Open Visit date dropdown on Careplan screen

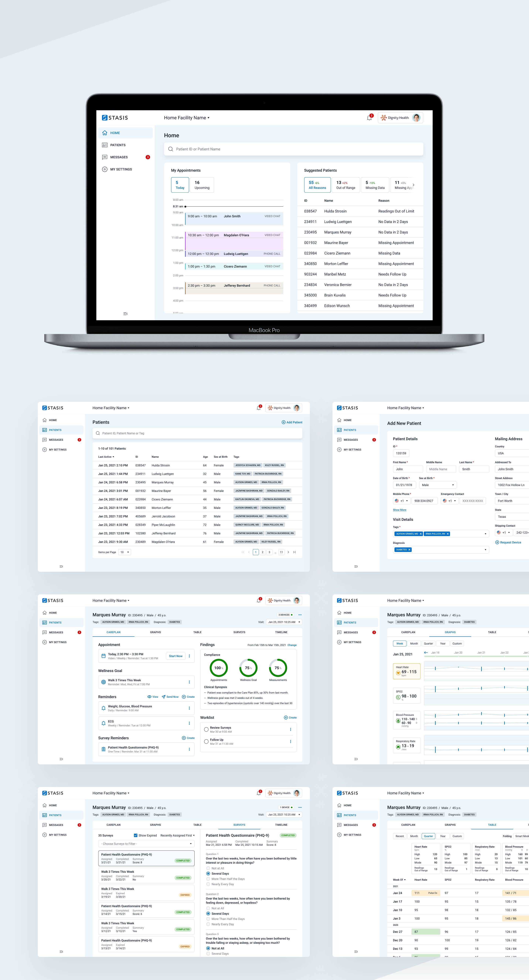(284, 622)
